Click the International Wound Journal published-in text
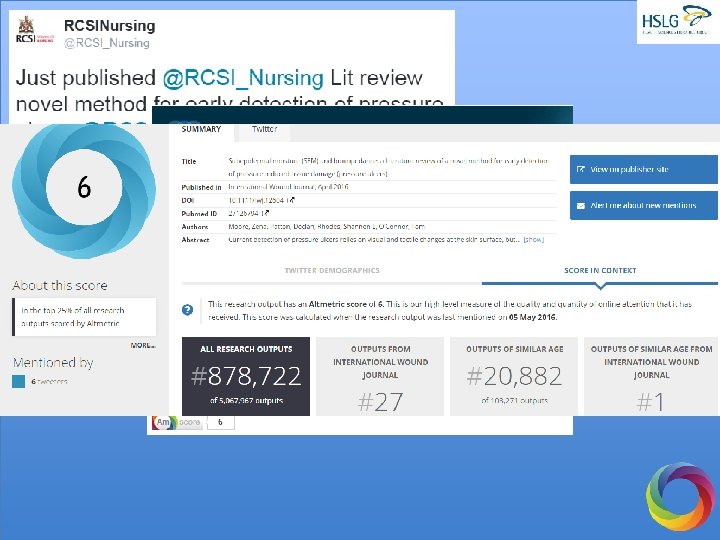The width and height of the screenshot is (720, 540). click(x=288, y=187)
